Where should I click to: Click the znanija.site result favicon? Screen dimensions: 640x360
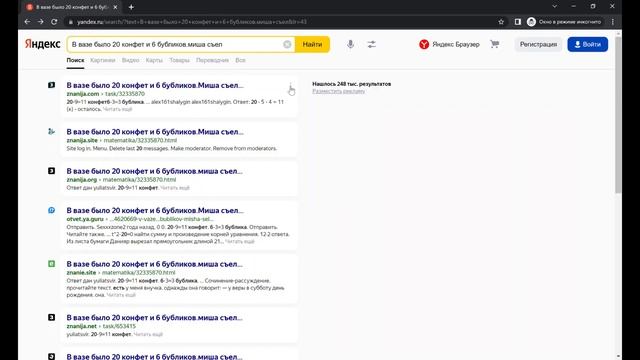pyautogui.click(x=51, y=131)
